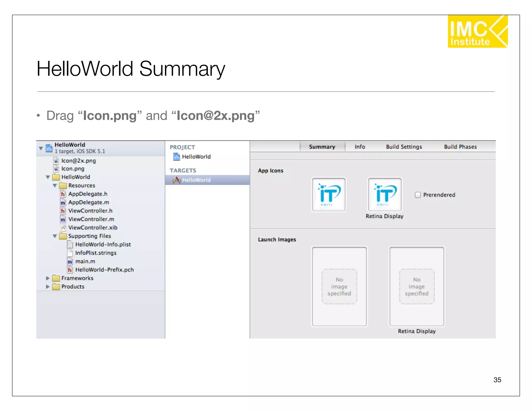Expand the Products group triangle

(x=48, y=287)
